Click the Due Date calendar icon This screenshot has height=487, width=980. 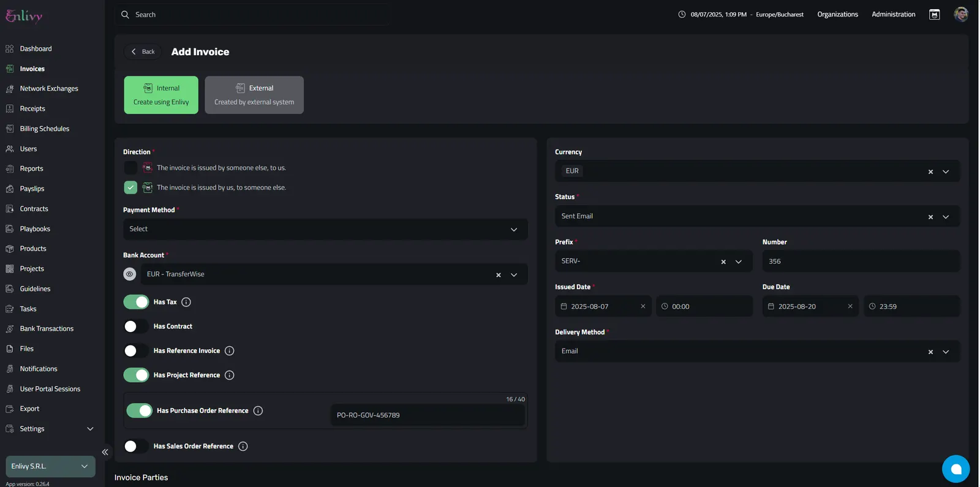click(771, 306)
